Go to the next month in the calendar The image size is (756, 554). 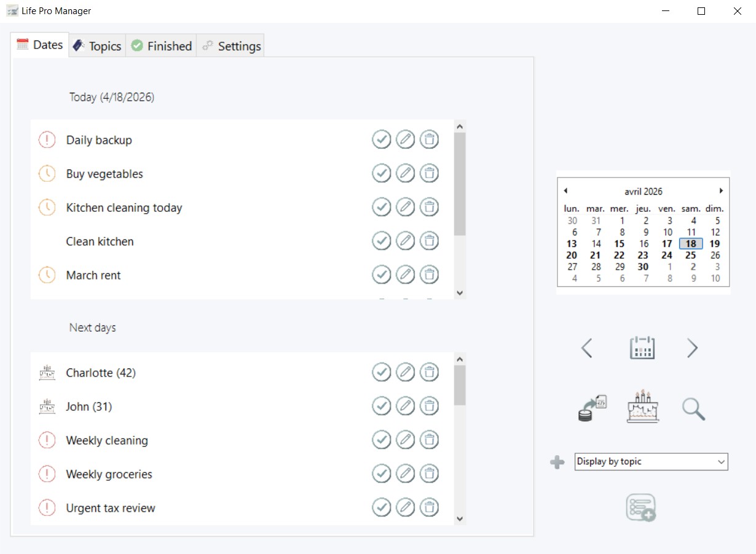point(721,190)
